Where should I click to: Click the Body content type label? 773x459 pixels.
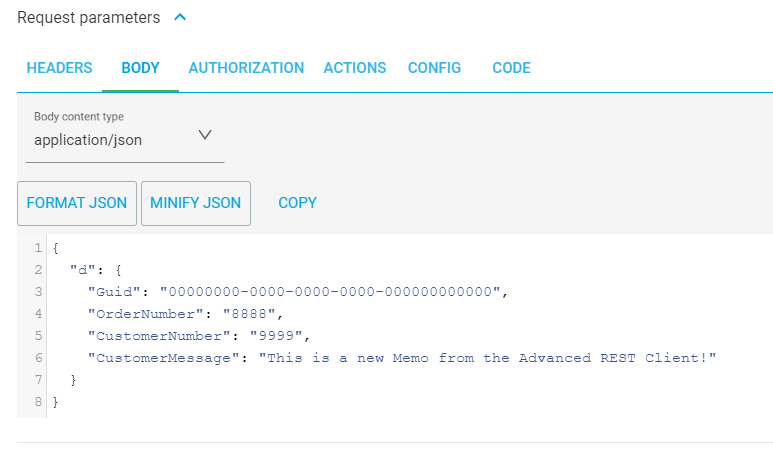(79, 117)
